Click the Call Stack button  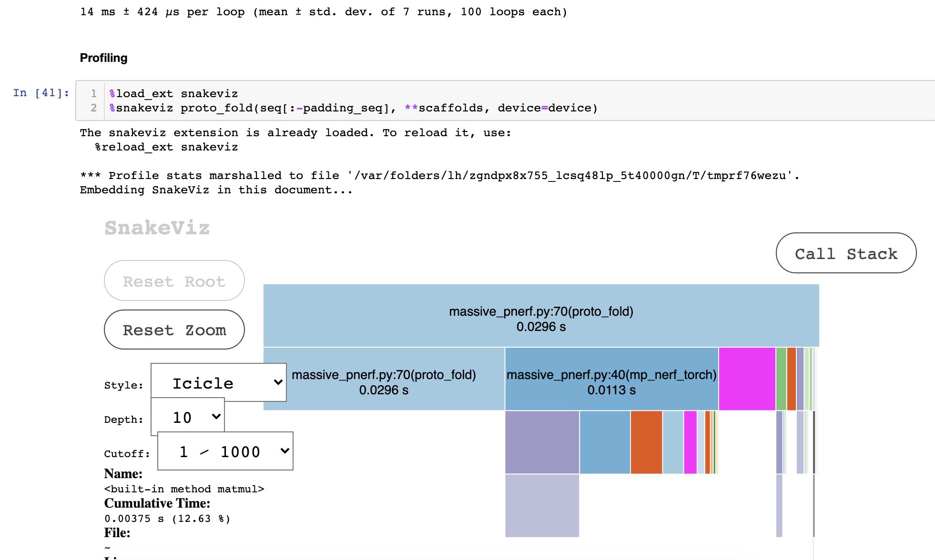pyautogui.click(x=846, y=253)
